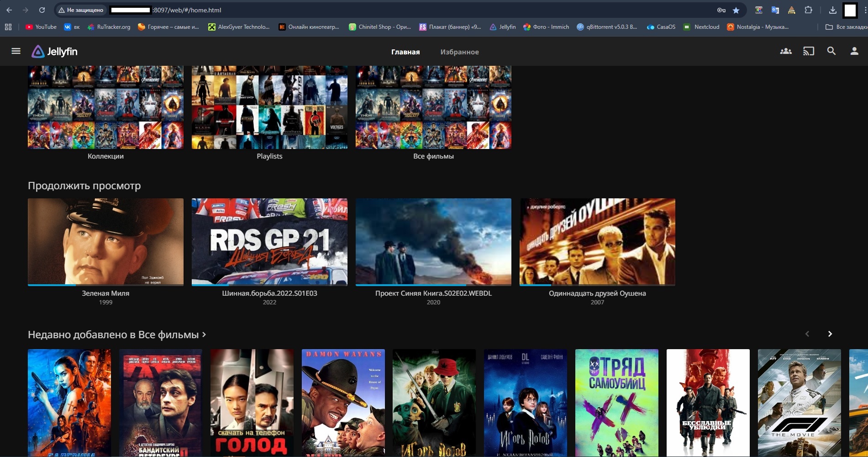The image size is (868, 457).
Task: Open the Бандитский Петербург poster
Action: point(161,403)
